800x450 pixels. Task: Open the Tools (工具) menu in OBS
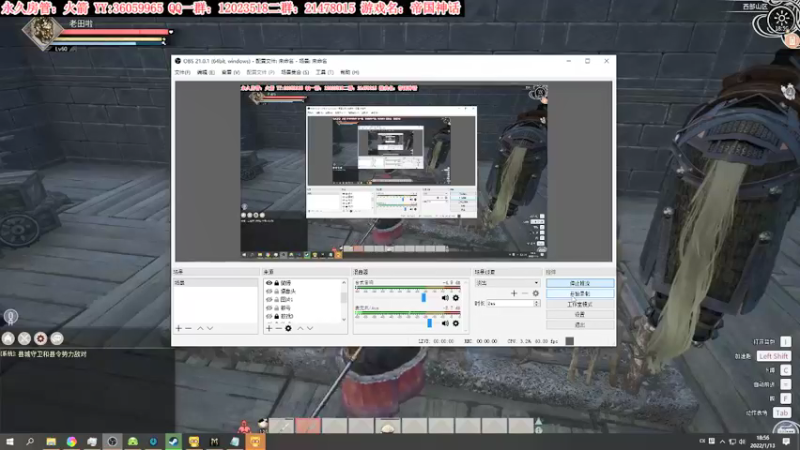click(324, 72)
